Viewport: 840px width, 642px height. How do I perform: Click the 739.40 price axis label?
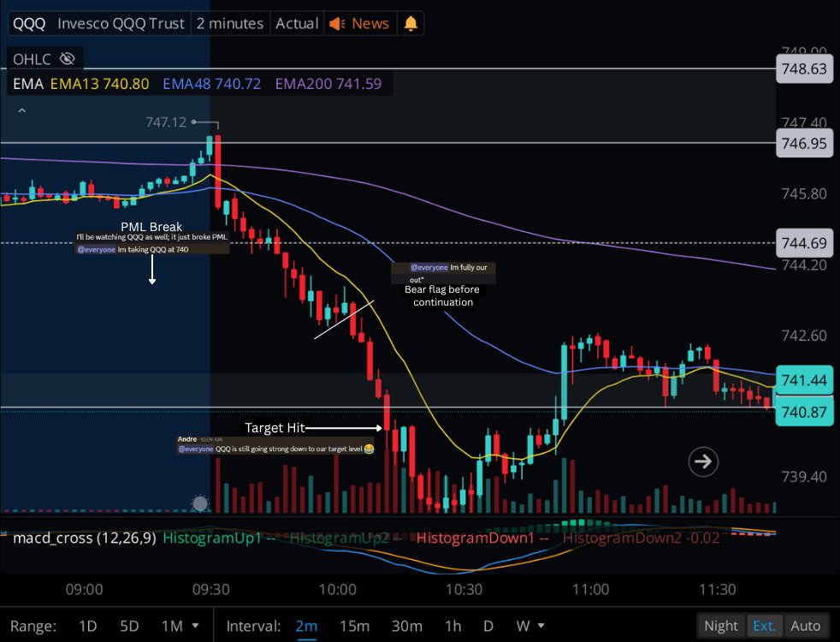[x=804, y=477]
